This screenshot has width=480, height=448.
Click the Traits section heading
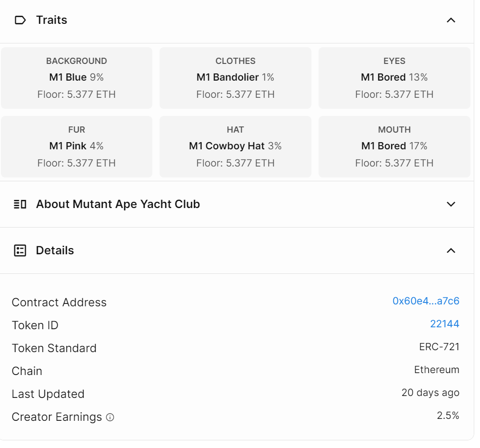(52, 20)
